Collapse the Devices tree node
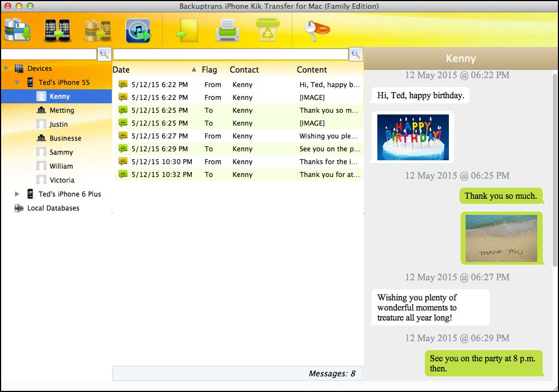Screen dimensions: 559x392 6,68
